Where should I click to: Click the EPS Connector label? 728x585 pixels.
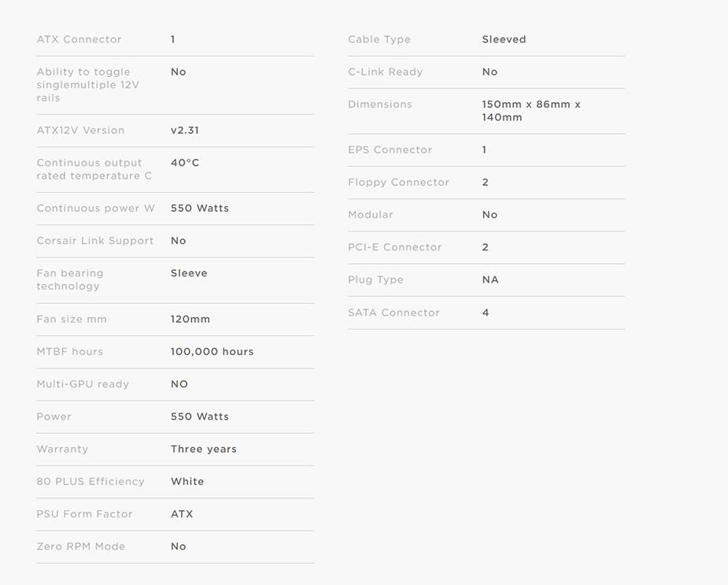[x=390, y=150]
